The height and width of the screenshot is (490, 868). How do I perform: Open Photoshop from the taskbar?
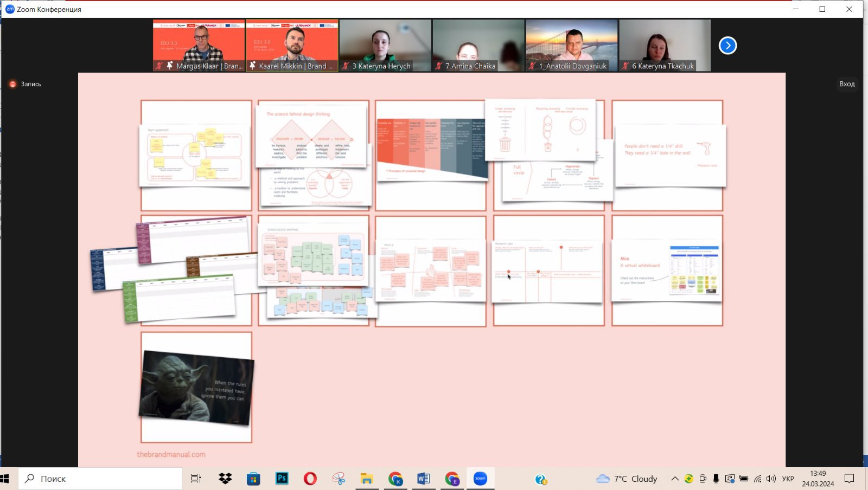(x=282, y=479)
